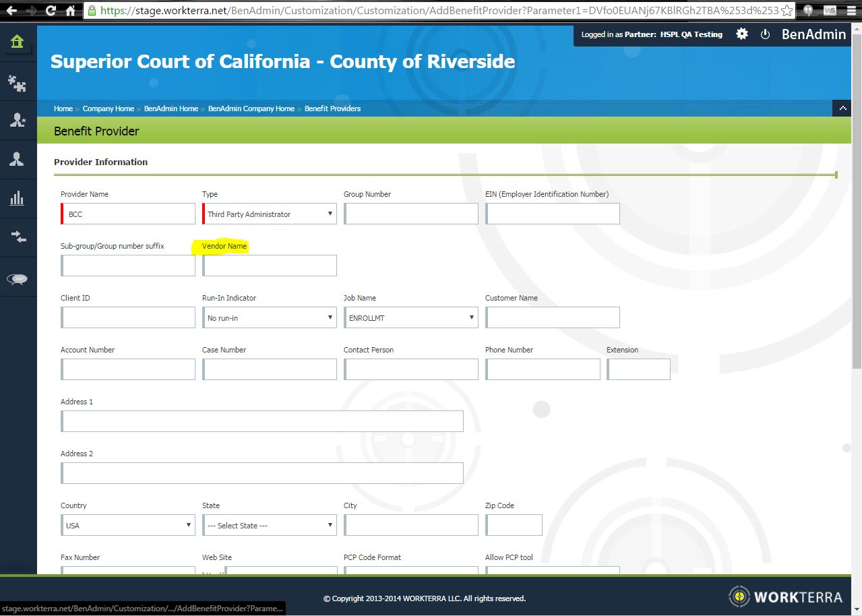Click the browser reload icon
The image size is (862, 616).
pos(51,11)
